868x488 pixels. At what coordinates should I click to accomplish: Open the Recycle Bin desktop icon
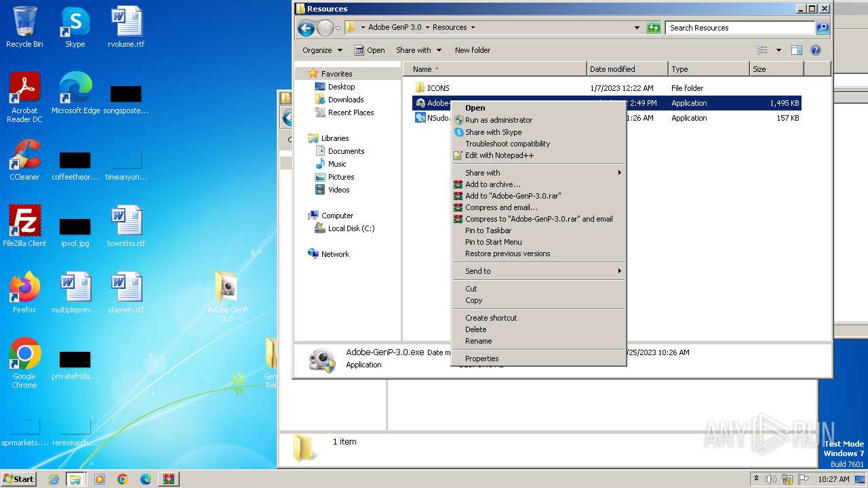[x=24, y=27]
